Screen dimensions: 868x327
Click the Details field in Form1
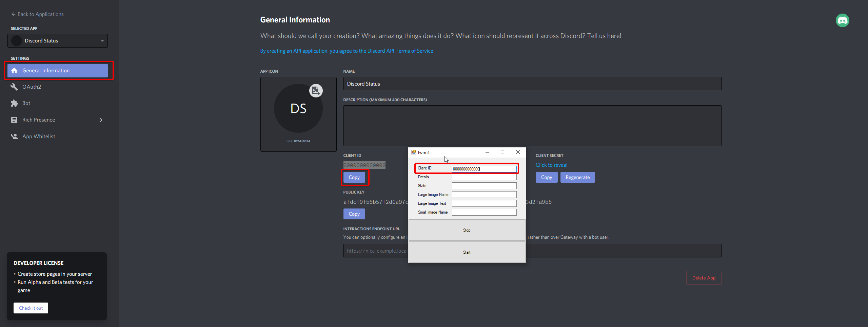click(x=484, y=177)
